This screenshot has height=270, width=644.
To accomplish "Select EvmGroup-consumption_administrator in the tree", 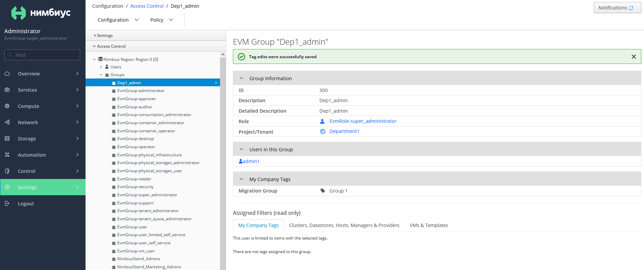I will point(154,115).
